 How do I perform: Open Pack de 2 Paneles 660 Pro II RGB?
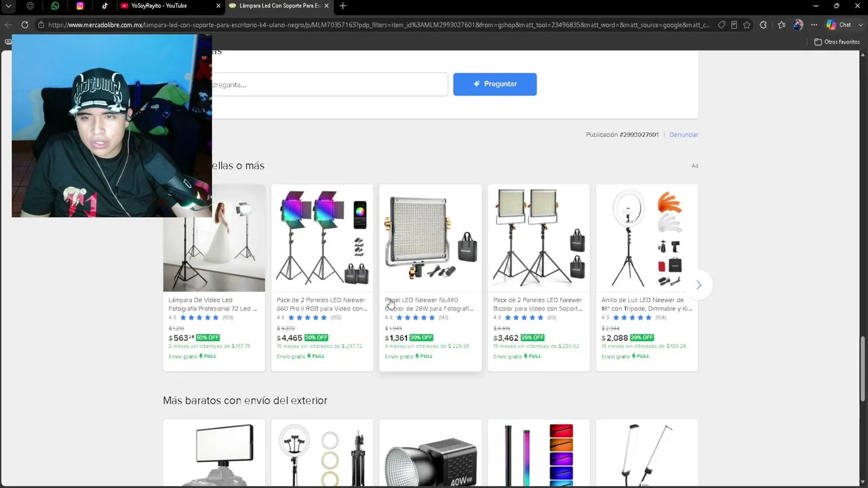click(322, 304)
